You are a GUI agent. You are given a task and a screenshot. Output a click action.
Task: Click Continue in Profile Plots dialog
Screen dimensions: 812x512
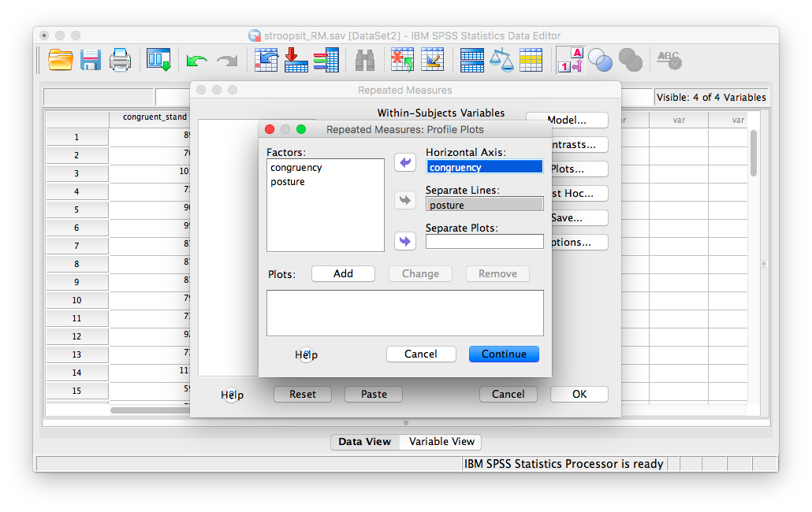504,354
